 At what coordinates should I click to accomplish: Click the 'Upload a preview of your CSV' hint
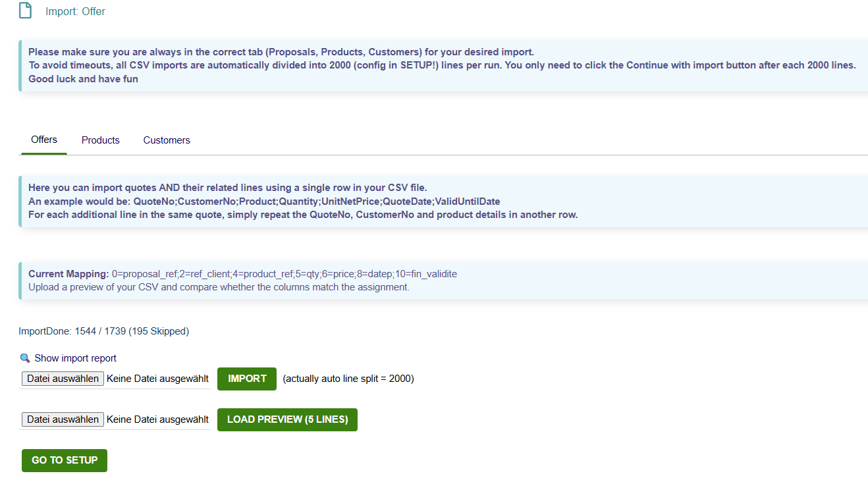tap(219, 287)
